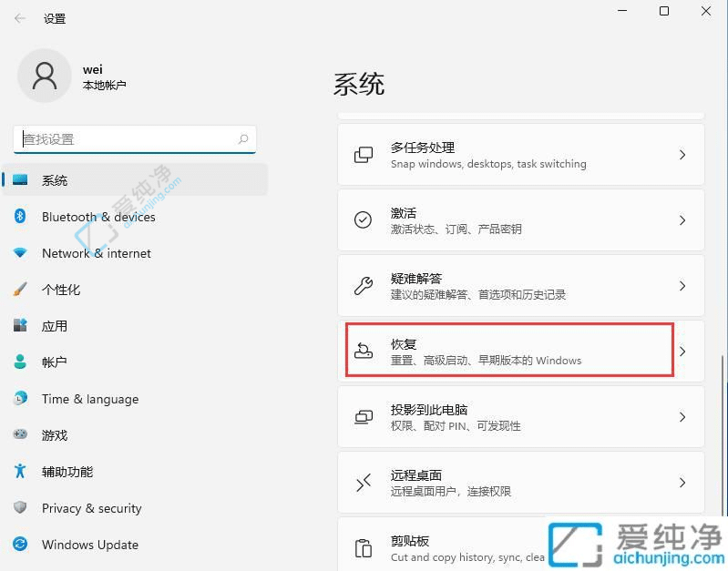Click the wei account name
This screenshot has width=728, height=571.
[92, 69]
